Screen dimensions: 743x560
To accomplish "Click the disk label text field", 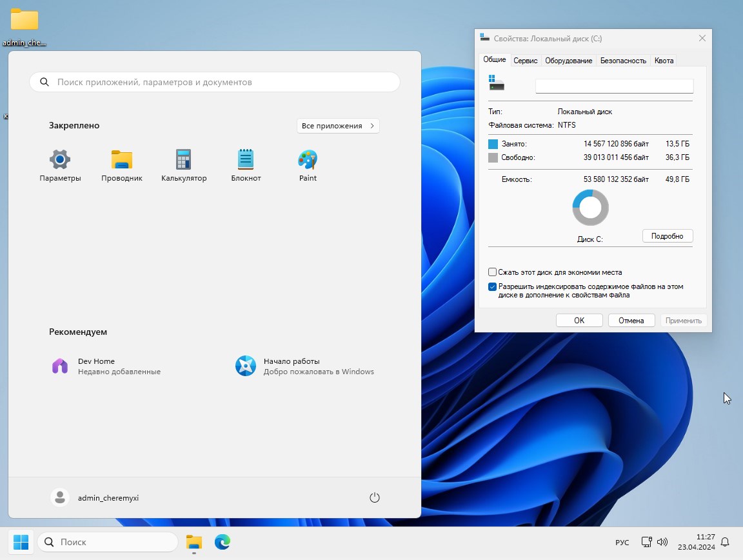I will [614, 86].
